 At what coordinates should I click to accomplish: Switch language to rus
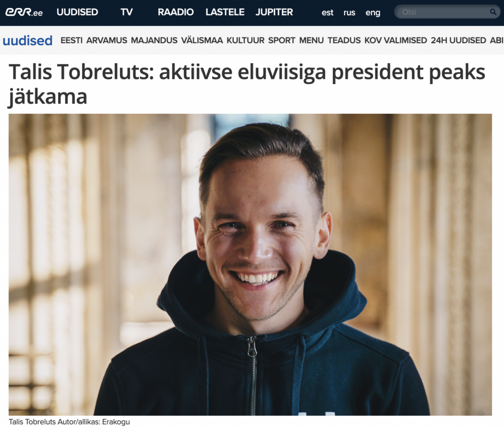pyautogui.click(x=349, y=12)
